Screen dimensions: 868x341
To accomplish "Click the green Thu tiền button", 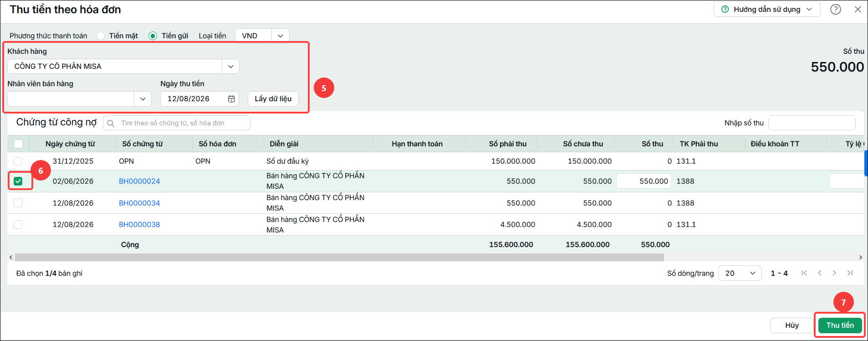I will point(840,325).
